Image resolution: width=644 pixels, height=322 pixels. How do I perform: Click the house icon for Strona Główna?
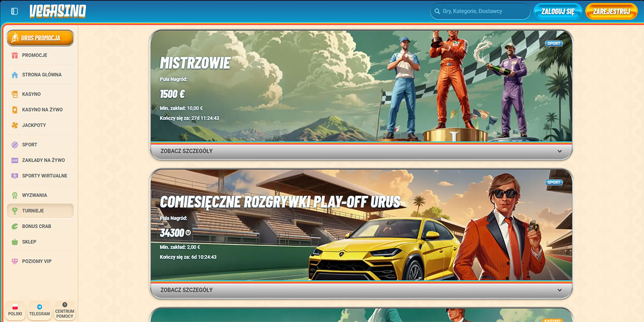15,75
